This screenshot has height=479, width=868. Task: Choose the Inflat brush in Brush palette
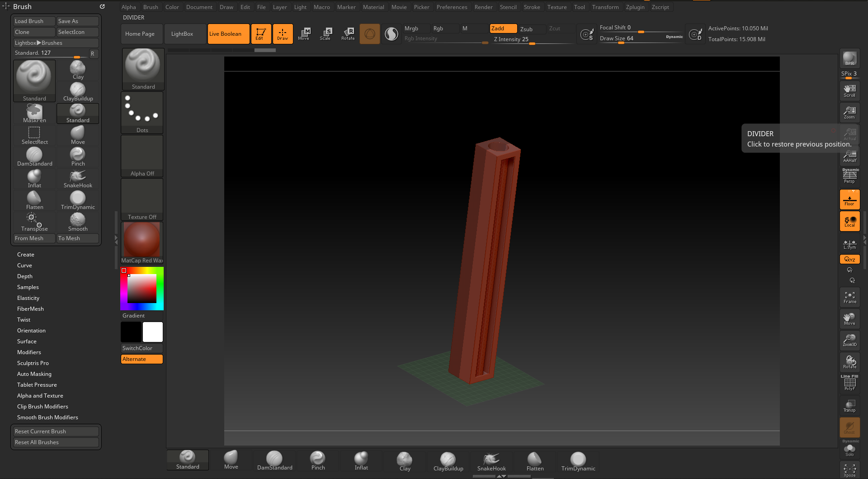coord(34,179)
